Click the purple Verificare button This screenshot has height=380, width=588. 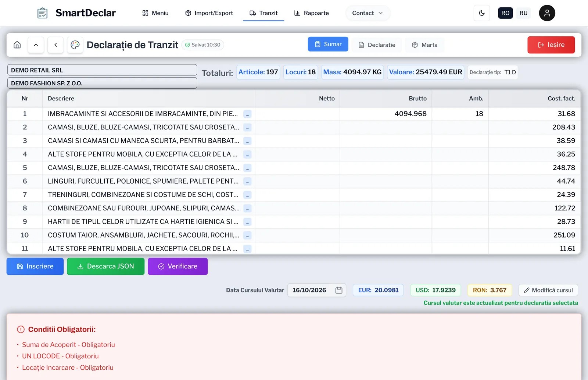(x=178, y=266)
